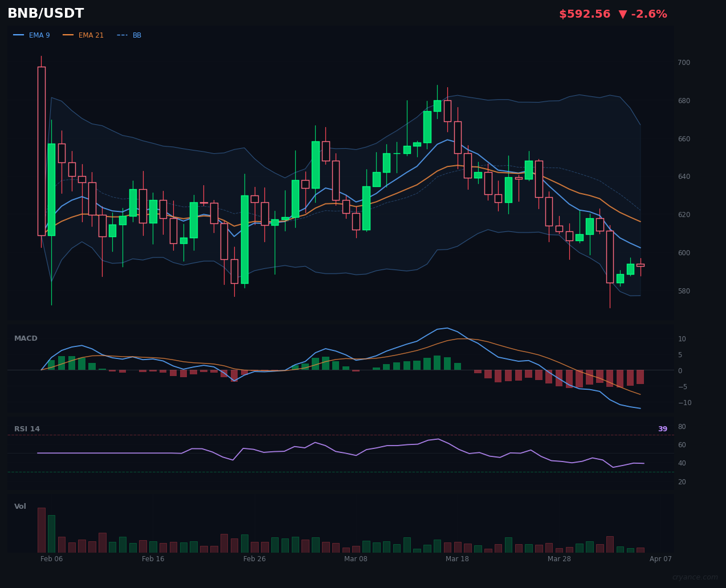This screenshot has width=726, height=588.
Task: Select the Feb 06 date label
Action: click(x=51, y=559)
